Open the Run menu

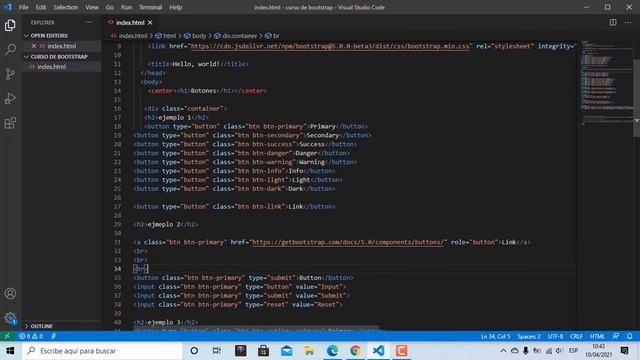tap(127, 7)
